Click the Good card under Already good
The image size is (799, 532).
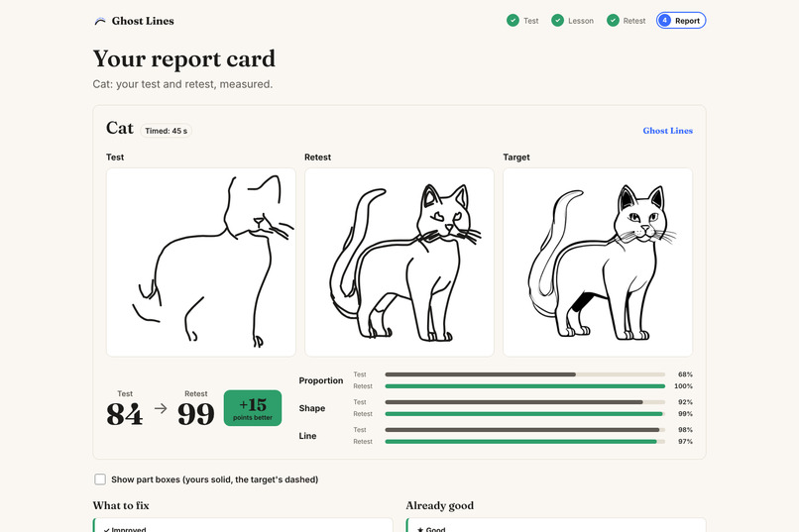[x=556, y=525]
